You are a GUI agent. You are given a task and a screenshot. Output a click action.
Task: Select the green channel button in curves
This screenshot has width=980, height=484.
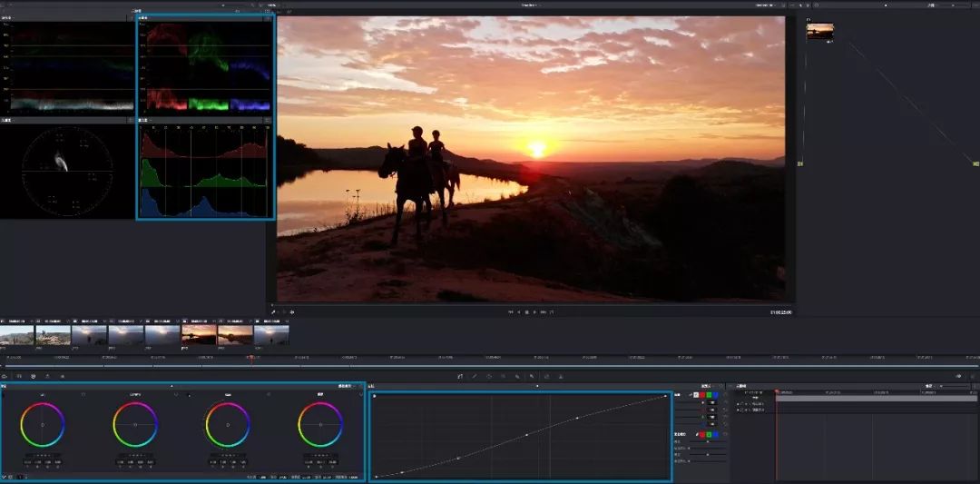(x=708, y=395)
